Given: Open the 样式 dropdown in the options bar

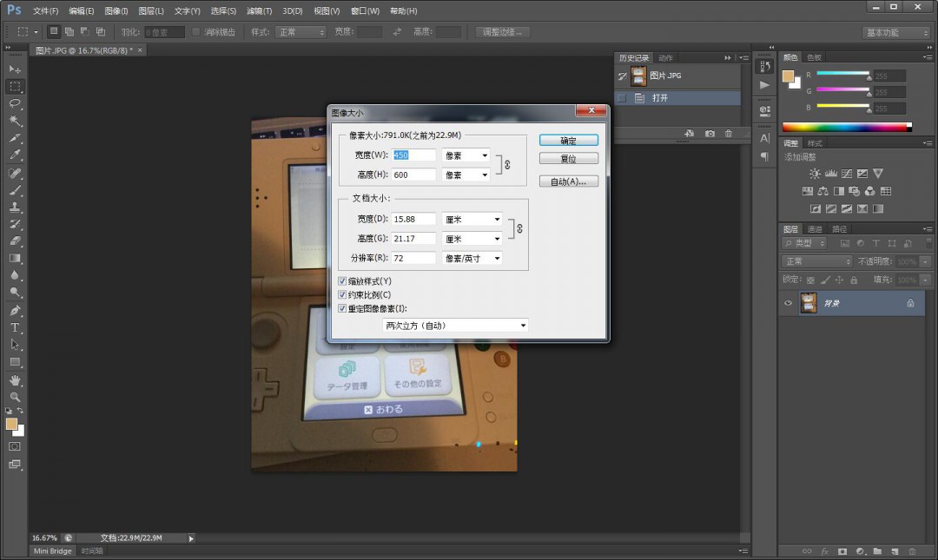Looking at the screenshot, I should click(x=301, y=32).
